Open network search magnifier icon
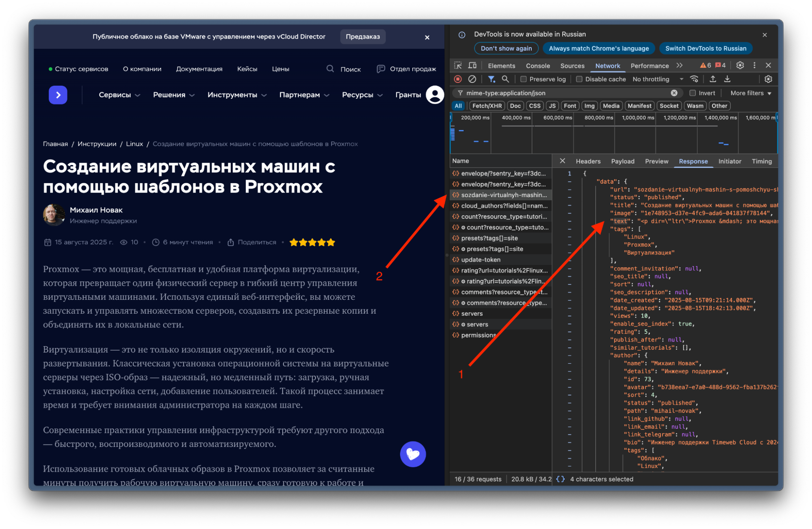Screen dimensions: 812x529 tap(505, 79)
